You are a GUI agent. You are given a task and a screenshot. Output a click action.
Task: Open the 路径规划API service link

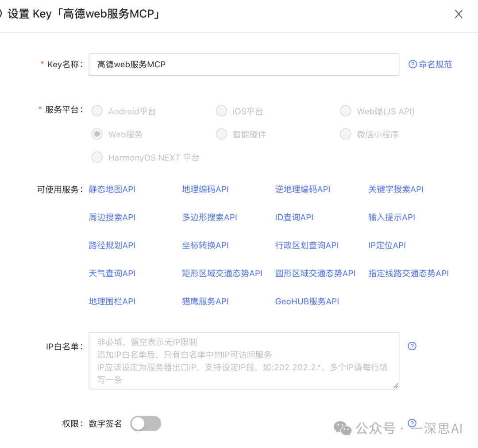coord(112,245)
